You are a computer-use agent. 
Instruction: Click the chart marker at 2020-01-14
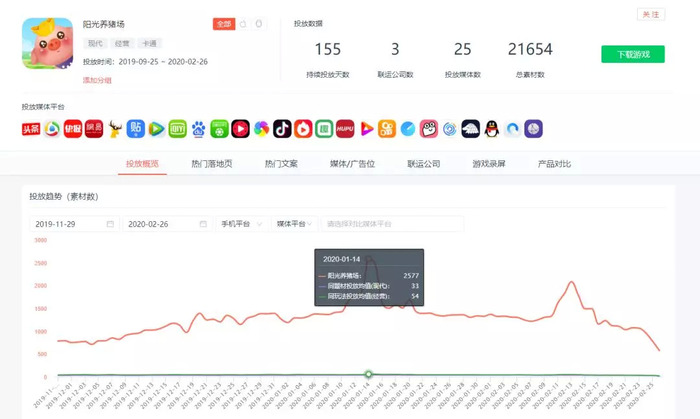pyautogui.click(x=368, y=374)
